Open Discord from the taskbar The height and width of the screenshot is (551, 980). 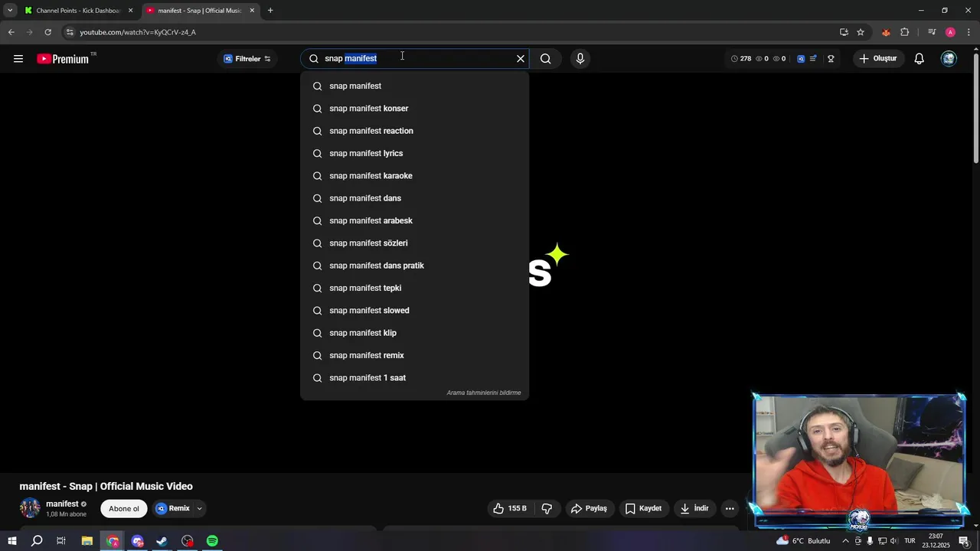point(137,541)
